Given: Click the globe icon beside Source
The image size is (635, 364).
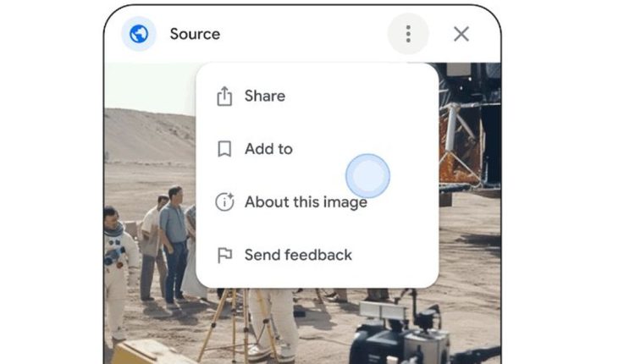Looking at the screenshot, I should pos(139,34).
